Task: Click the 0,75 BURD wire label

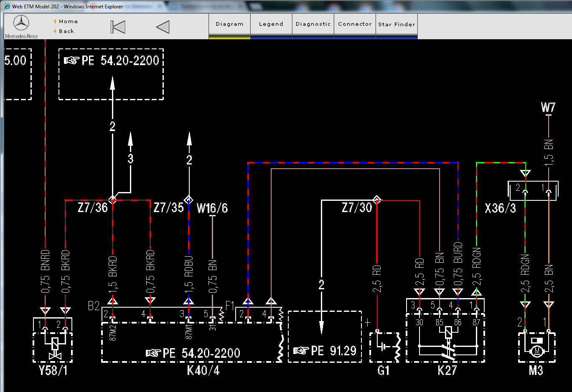Action: (458, 264)
